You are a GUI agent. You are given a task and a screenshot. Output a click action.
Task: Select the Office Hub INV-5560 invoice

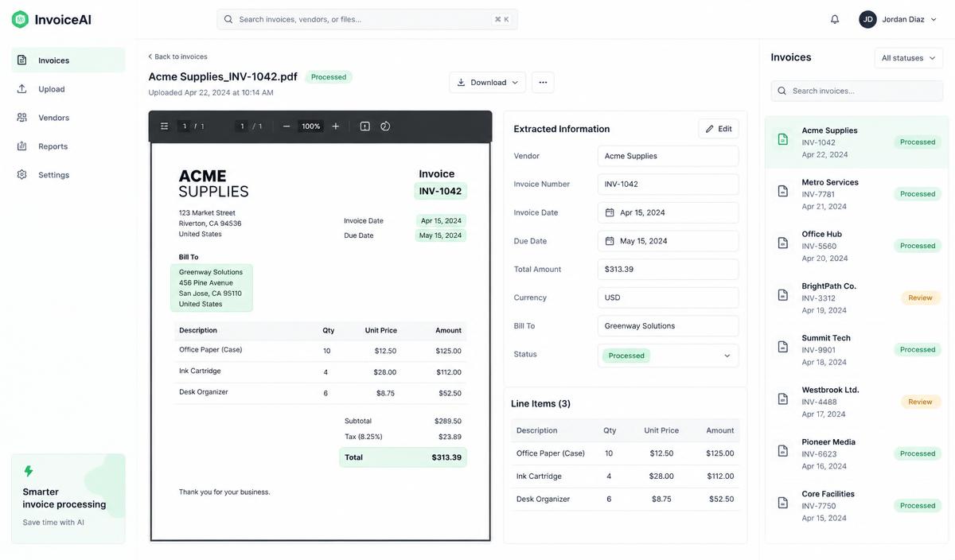(857, 246)
